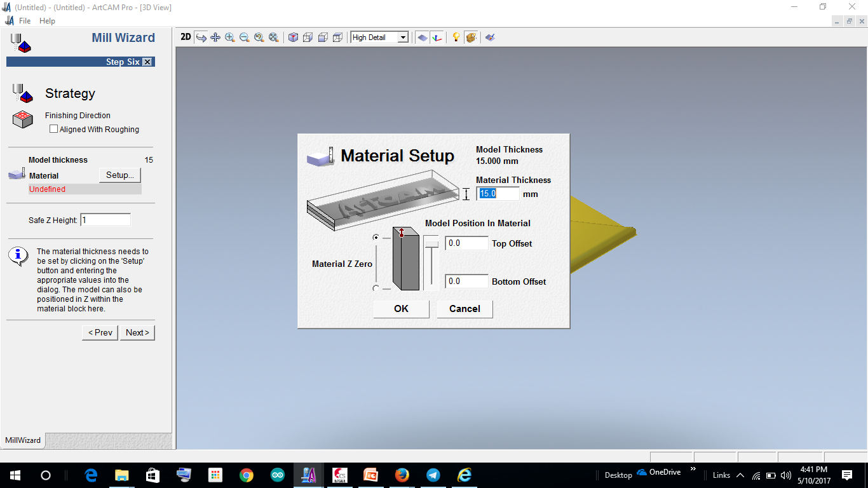Image resolution: width=868 pixels, height=488 pixels.
Task: Confirm Material Setup with OK
Action: (401, 309)
